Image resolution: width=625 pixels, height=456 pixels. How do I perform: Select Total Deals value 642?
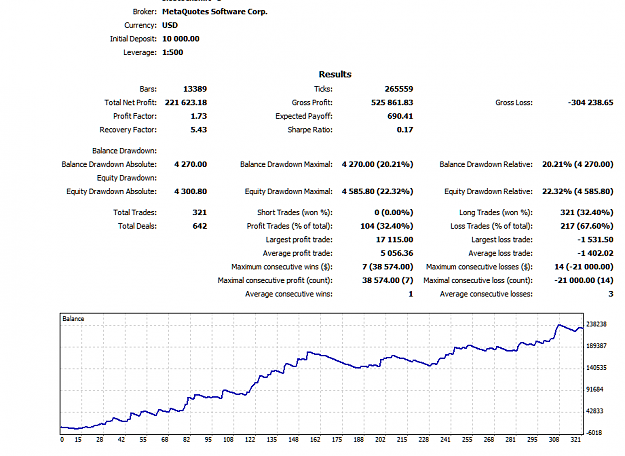200,226
